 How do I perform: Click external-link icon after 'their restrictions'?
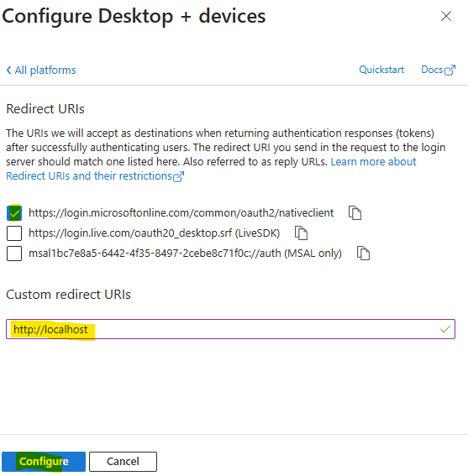pyautogui.click(x=178, y=176)
